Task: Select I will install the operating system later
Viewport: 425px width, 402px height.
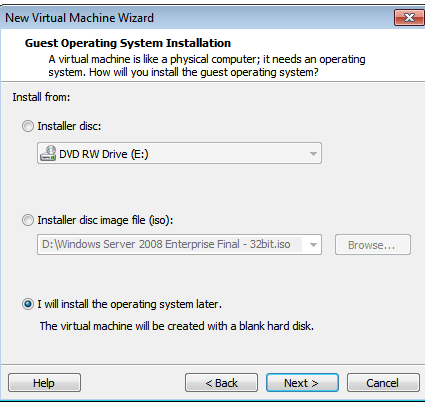Action: click(28, 304)
